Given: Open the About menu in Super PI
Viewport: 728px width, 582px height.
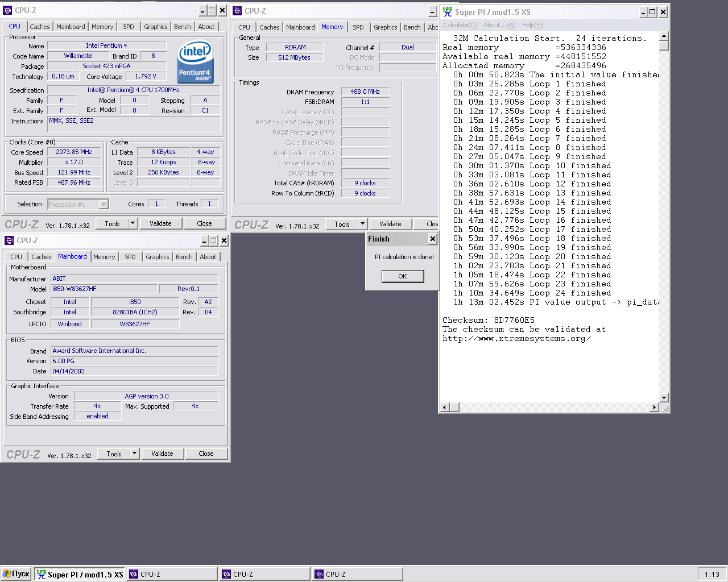Looking at the screenshot, I should tap(499, 25).
